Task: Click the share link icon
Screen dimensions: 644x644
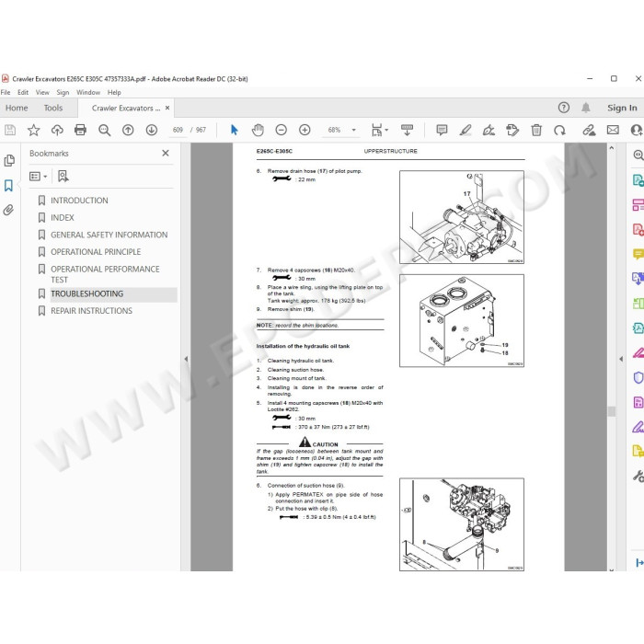Action: [589, 131]
